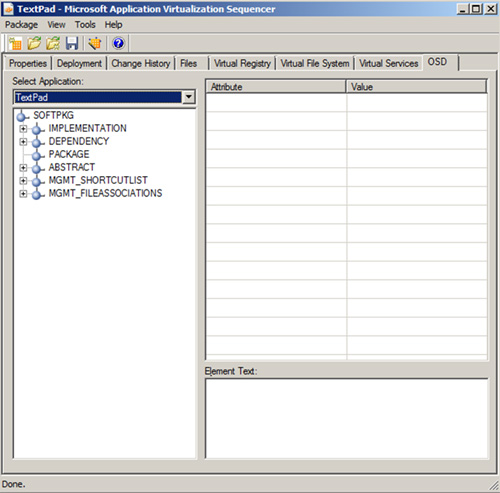Switch to the Virtual File System tab
Screen dimensions: 500x493
(x=315, y=63)
